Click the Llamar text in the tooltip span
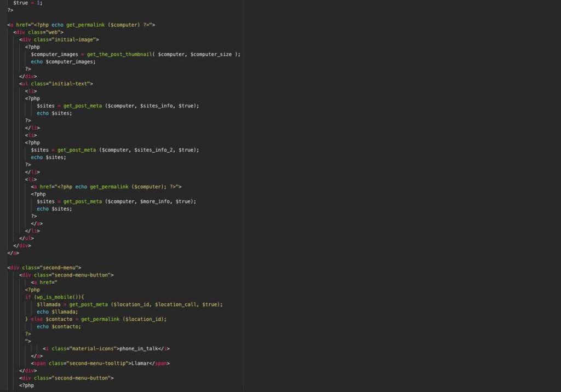Viewport: 561px width, 392px height. click(140, 363)
